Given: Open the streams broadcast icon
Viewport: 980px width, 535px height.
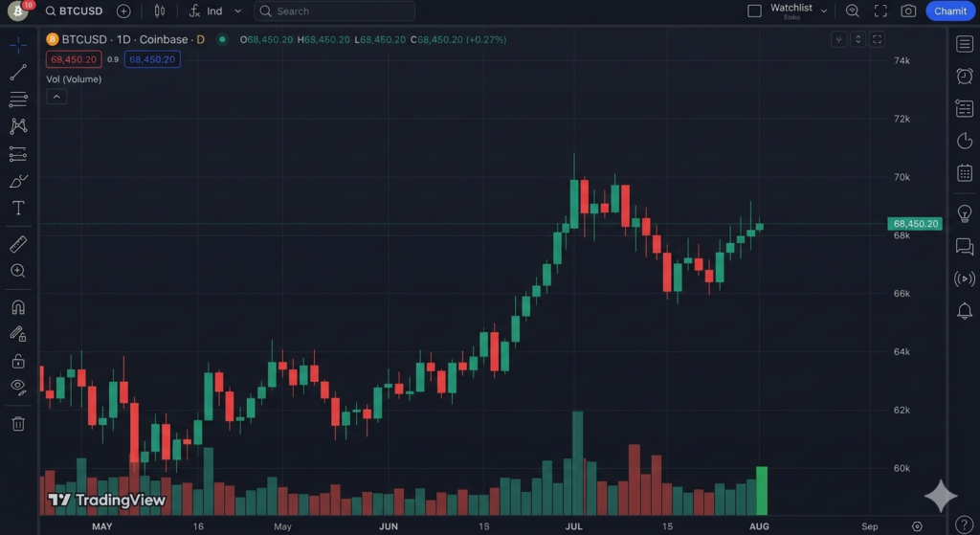Looking at the screenshot, I should [x=965, y=279].
